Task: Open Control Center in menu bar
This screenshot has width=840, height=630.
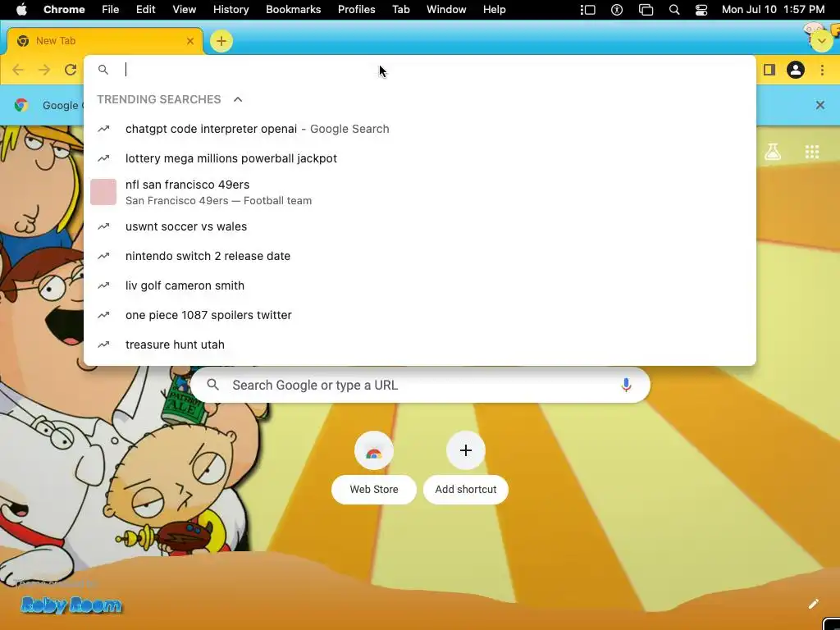Action: coord(701,10)
